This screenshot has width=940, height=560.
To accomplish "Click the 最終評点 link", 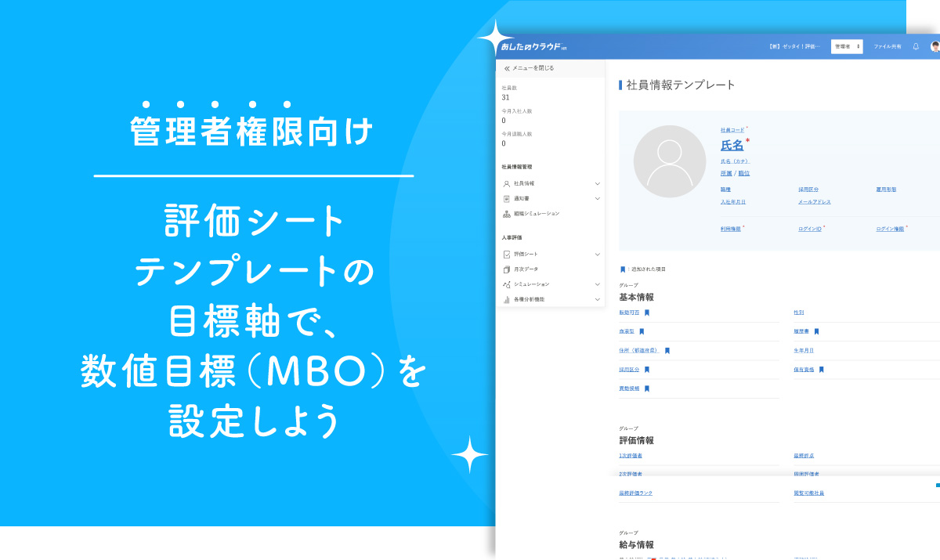I will click(804, 456).
